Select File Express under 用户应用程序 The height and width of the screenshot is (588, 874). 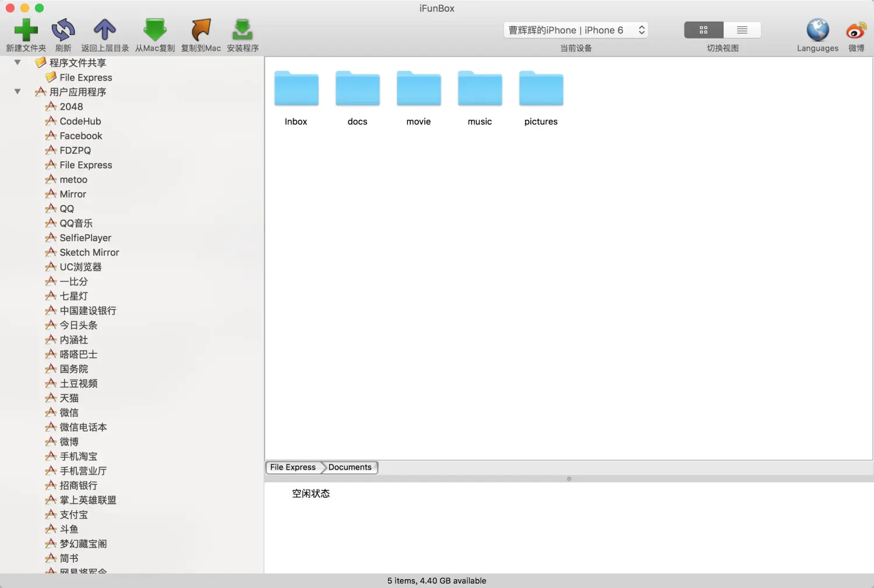coord(79,165)
